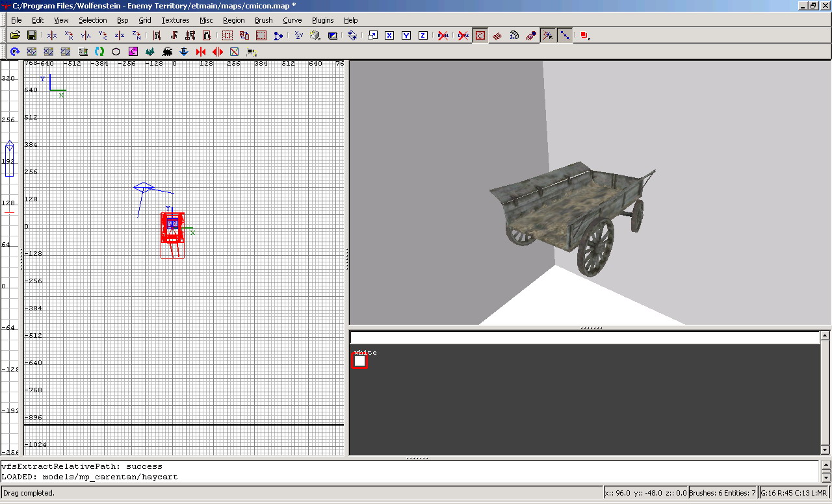
Task: Click the free scale toolbar icon
Action: 372,35
